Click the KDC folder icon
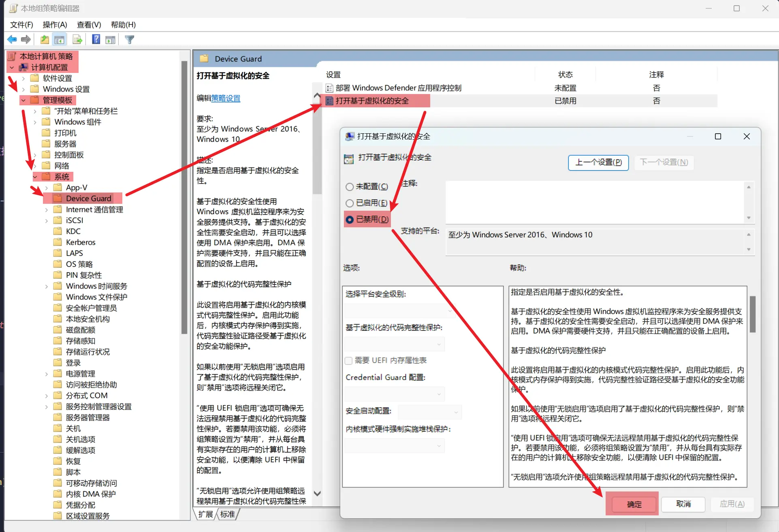The width and height of the screenshot is (779, 532). (x=58, y=231)
